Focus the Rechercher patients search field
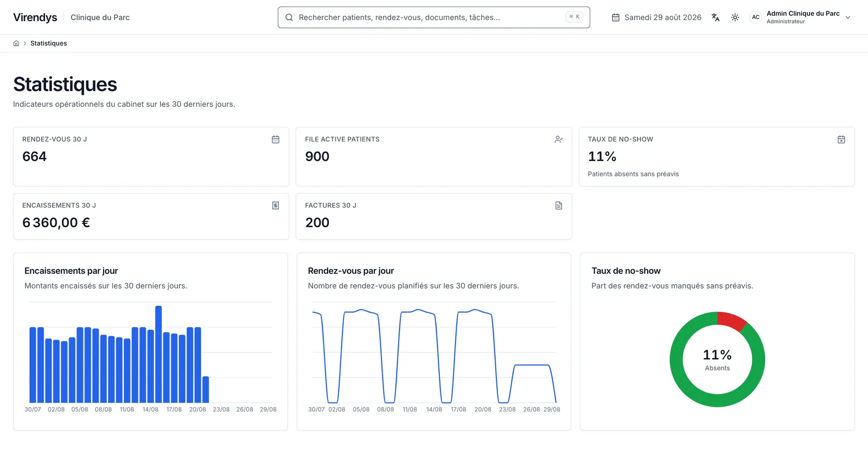868x463 pixels. [x=434, y=17]
